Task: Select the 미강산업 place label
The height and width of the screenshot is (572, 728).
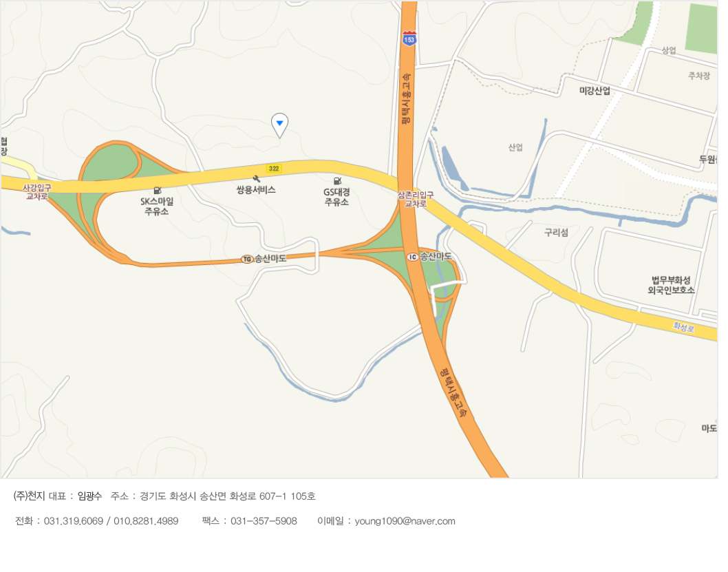Action: tap(595, 91)
